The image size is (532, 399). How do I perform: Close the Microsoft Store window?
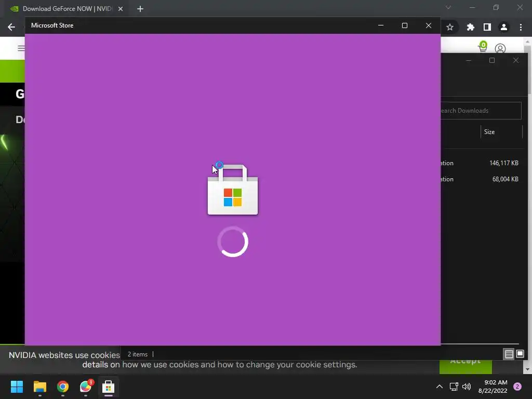[x=429, y=25]
